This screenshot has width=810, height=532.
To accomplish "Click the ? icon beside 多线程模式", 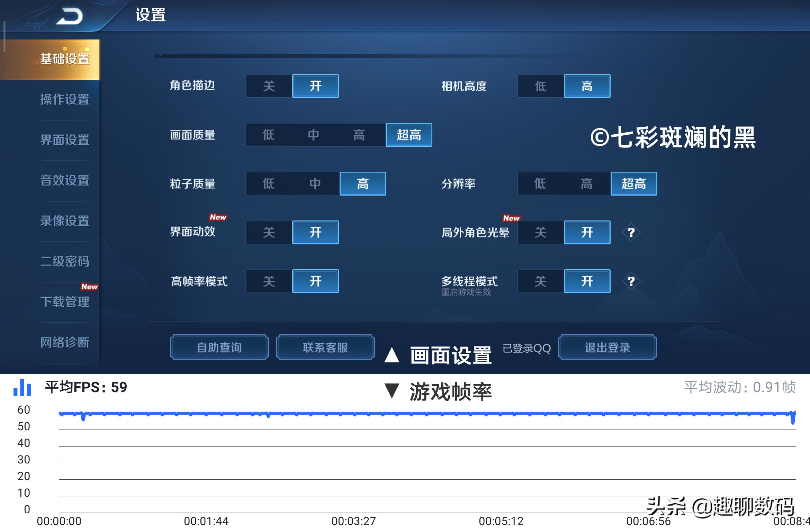I will coord(631,281).
